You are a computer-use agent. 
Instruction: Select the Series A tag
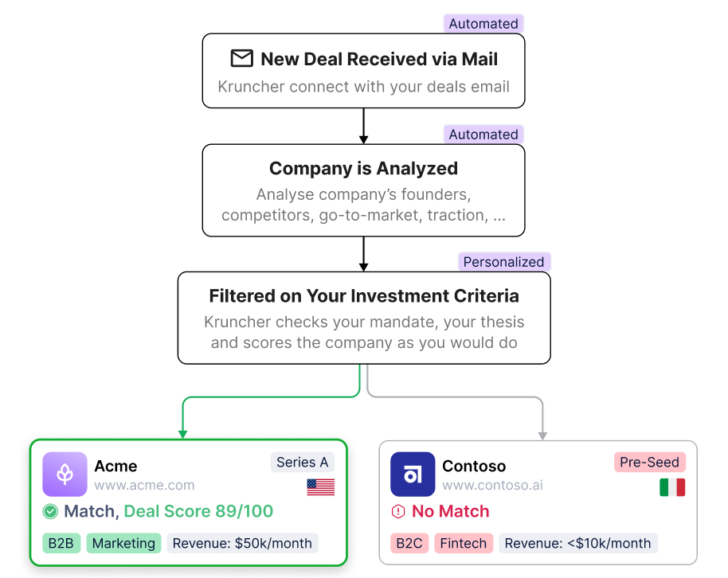point(302,463)
